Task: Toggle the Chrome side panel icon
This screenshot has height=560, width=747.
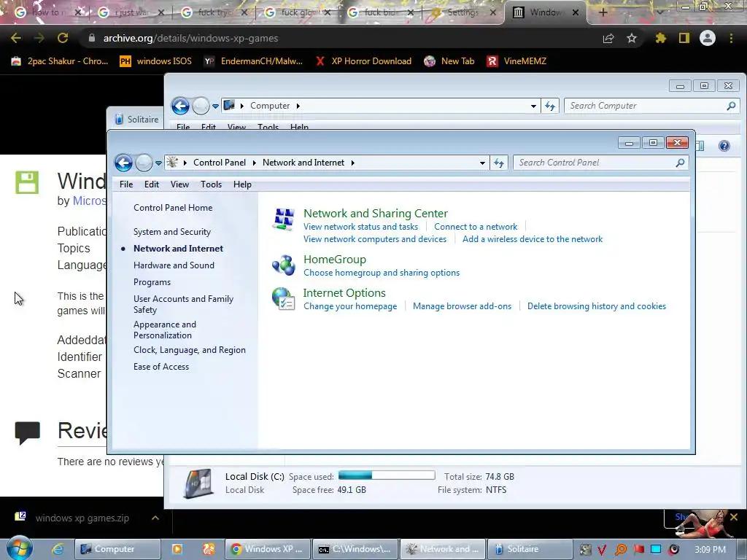Action: pos(684,38)
